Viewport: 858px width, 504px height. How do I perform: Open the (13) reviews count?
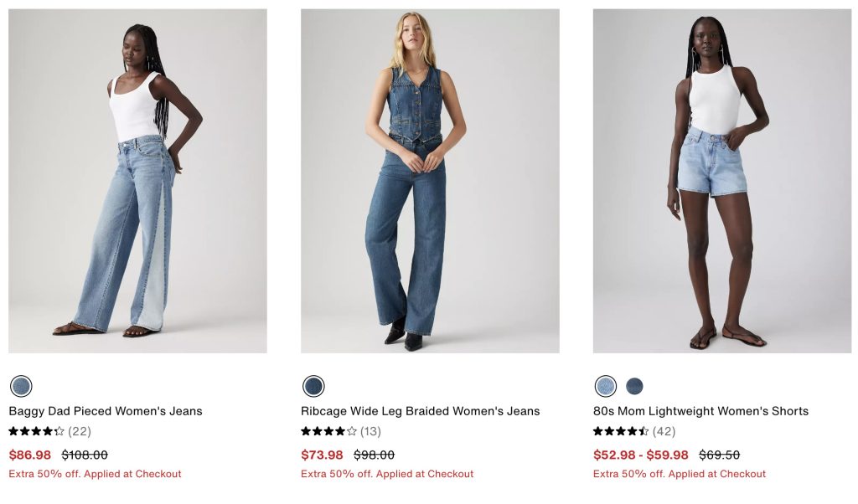(x=370, y=432)
